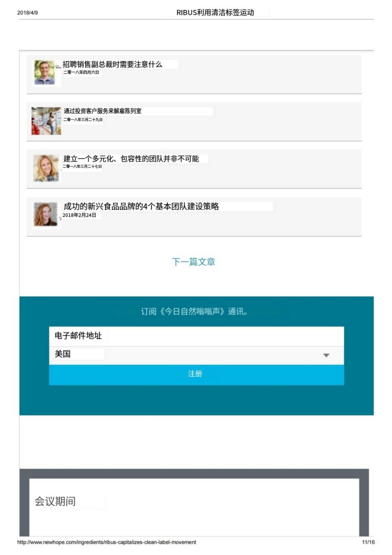Go to 下一篇文章 link
The width and height of the screenshot is (392, 555).
click(193, 262)
